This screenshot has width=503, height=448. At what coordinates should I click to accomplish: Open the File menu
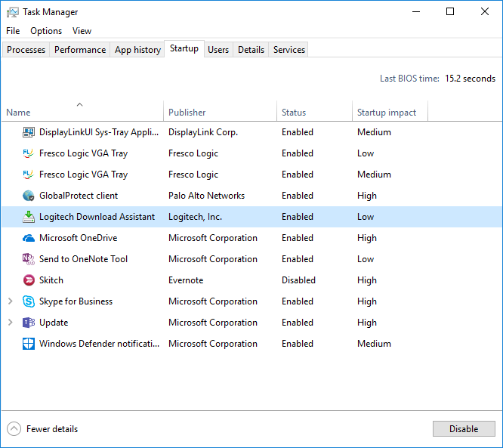point(13,31)
